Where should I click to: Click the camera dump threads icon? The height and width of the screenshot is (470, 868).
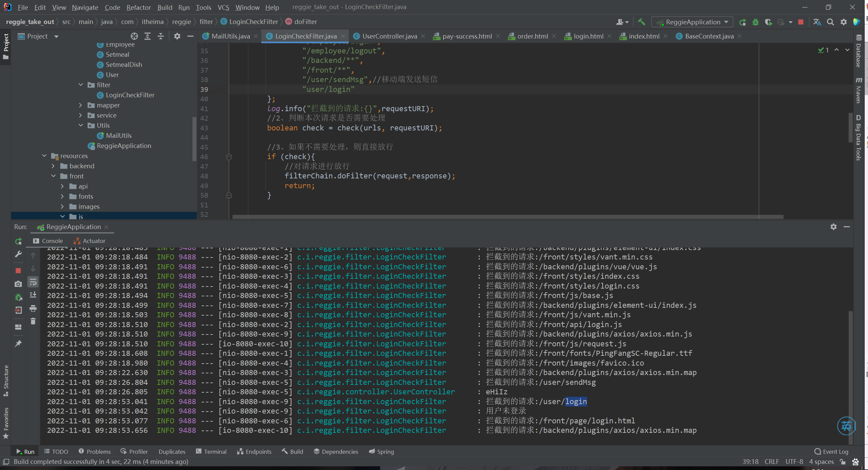pyautogui.click(x=19, y=284)
